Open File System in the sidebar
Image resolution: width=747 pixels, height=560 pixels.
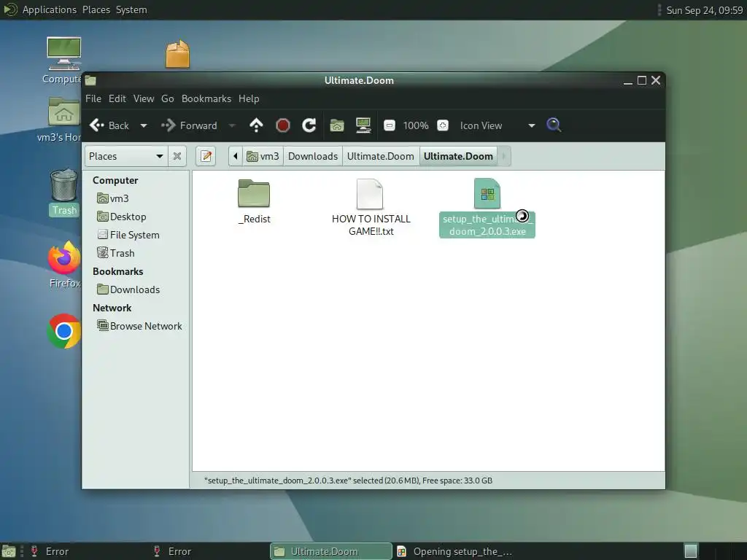pos(128,235)
